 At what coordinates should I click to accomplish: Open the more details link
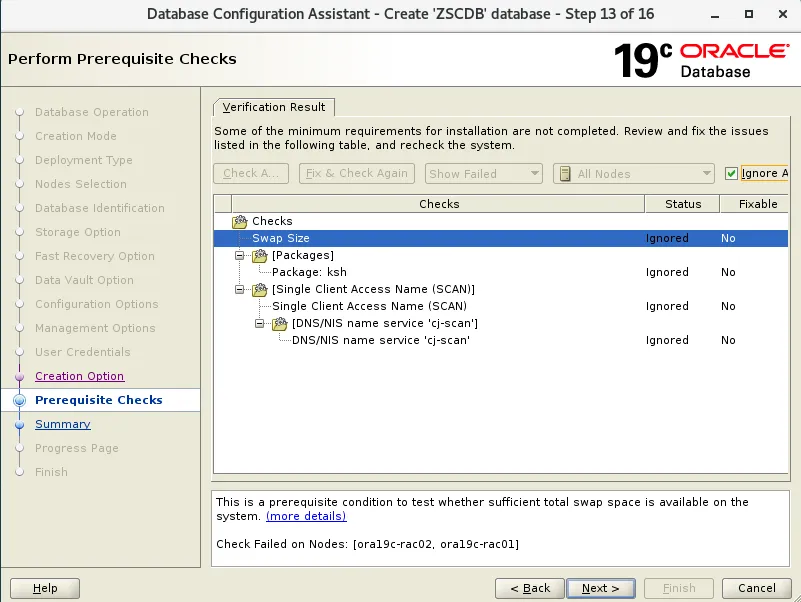click(306, 516)
